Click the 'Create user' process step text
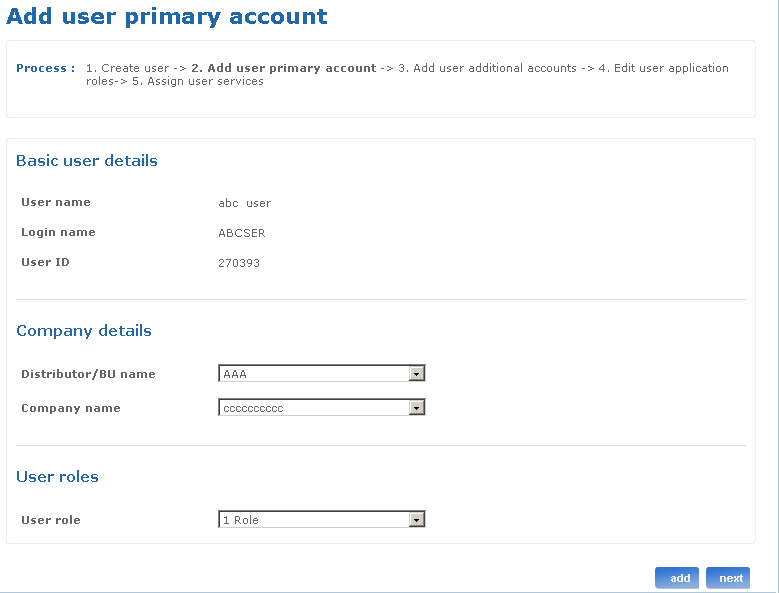The width and height of the screenshot is (779, 593). [x=135, y=68]
